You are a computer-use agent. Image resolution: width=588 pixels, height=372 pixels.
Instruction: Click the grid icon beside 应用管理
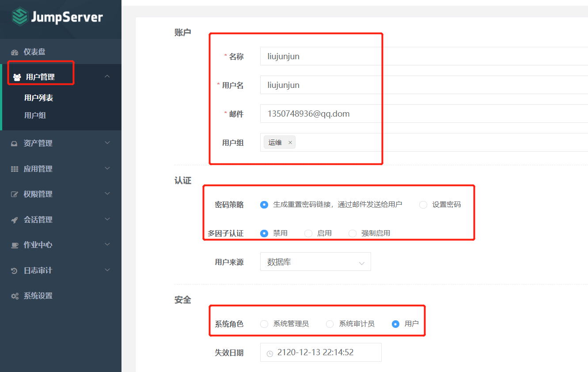click(15, 169)
